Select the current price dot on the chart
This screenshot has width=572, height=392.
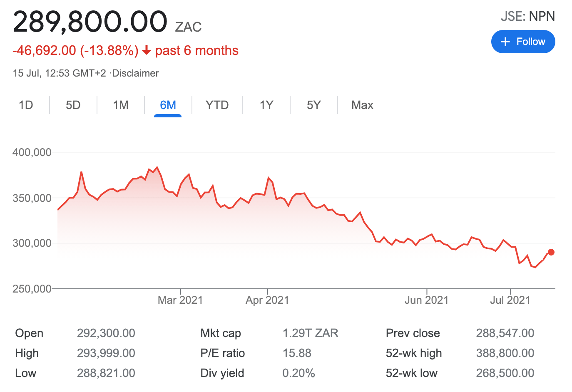pos(550,252)
